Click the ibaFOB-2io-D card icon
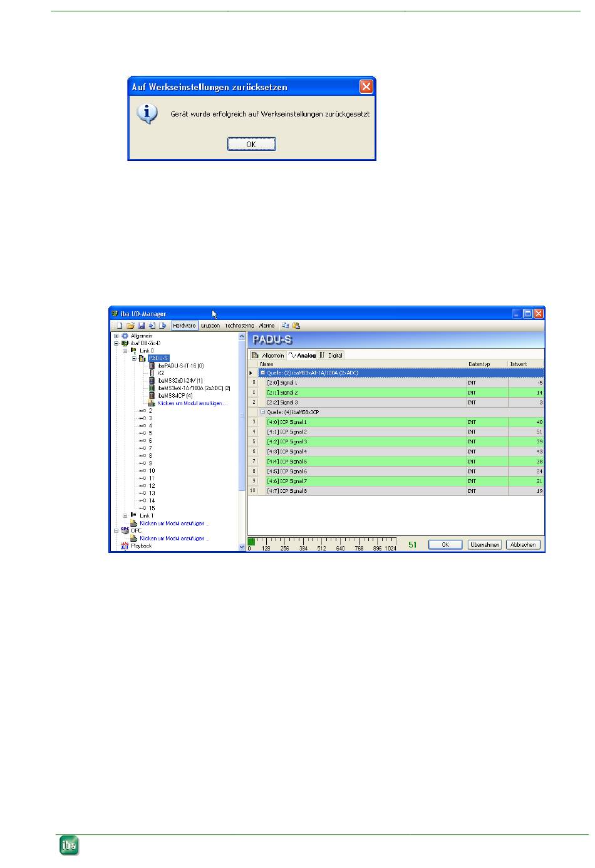The width and height of the screenshot is (595, 868). 125,343
